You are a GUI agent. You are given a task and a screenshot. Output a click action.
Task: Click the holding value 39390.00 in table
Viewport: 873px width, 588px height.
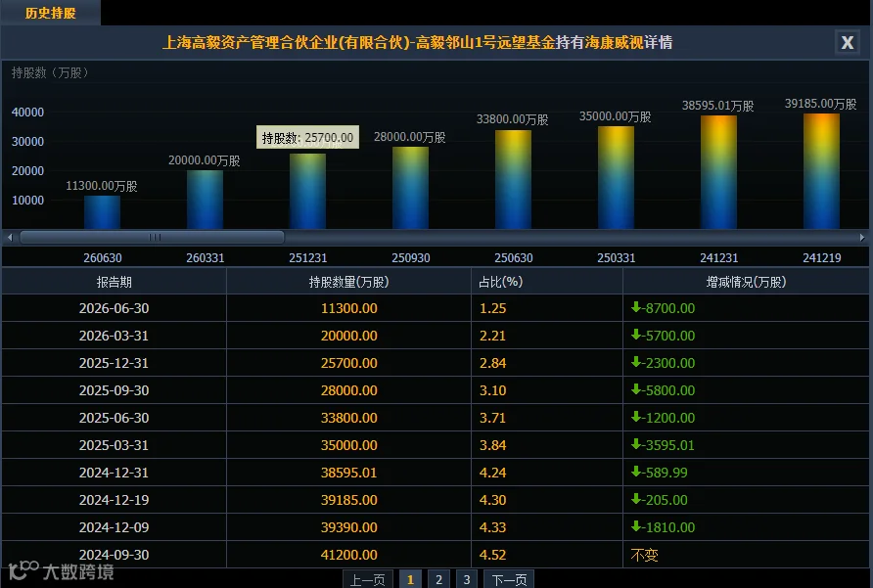click(349, 526)
